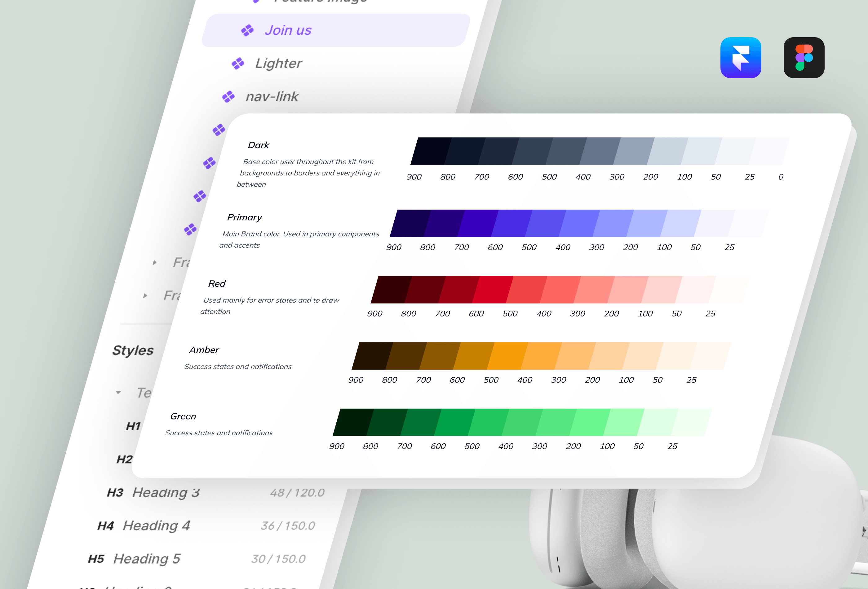Screen dimensions: 868x589
Task: Select the H1 text style
Action: click(133, 426)
